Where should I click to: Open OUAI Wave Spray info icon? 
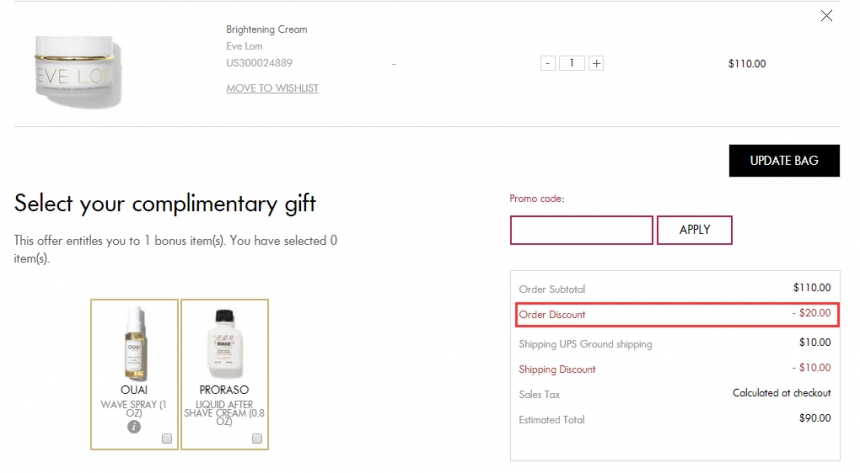134,427
